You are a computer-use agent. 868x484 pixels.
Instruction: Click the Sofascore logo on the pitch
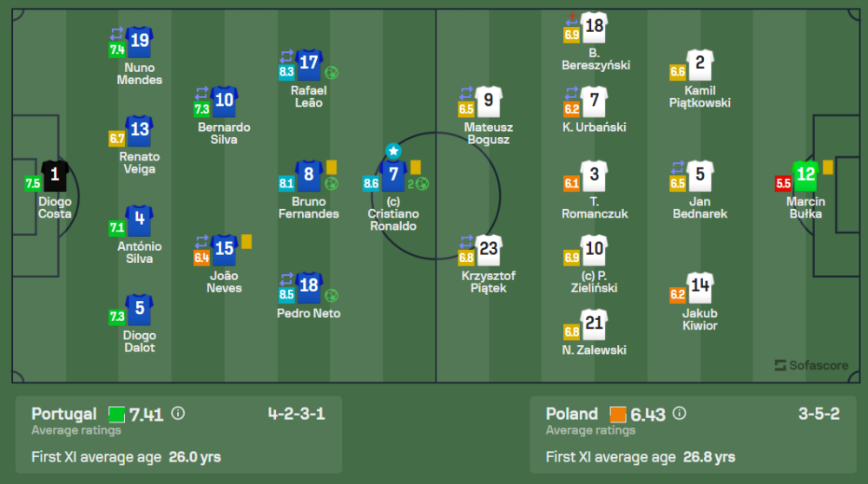(x=811, y=365)
